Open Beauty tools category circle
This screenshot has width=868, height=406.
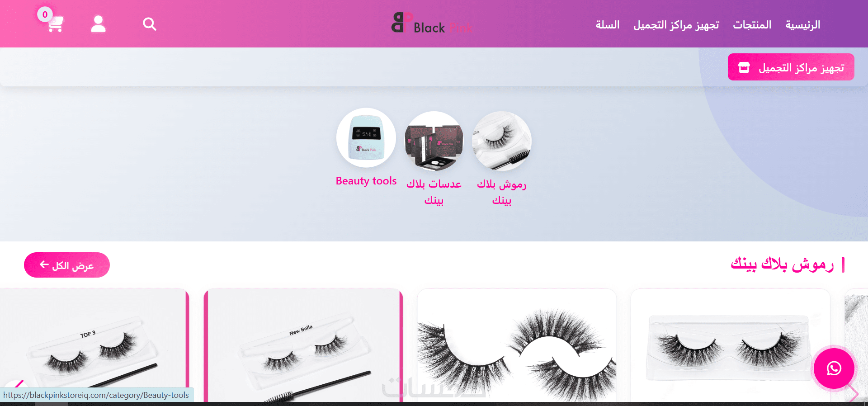(x=366, y=137)
